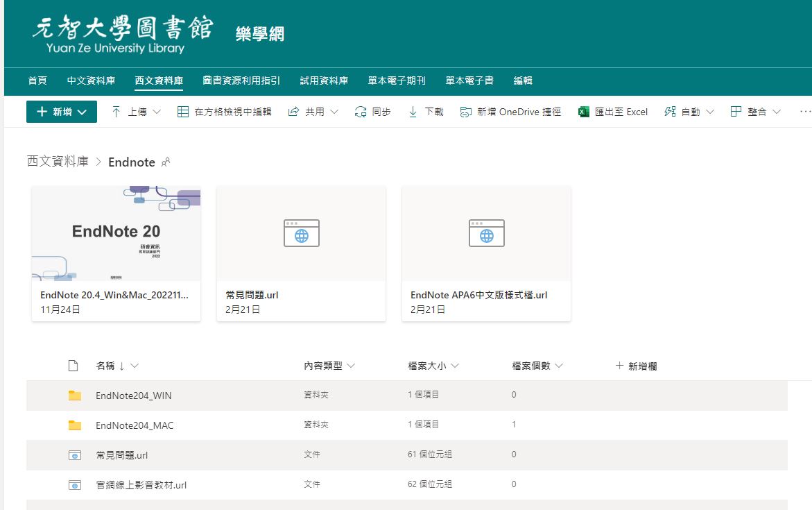The height and width of the screenshot is (510, 812).
Task: Click the EndNote204_WIN folder icon
Action: pos(75,396)
